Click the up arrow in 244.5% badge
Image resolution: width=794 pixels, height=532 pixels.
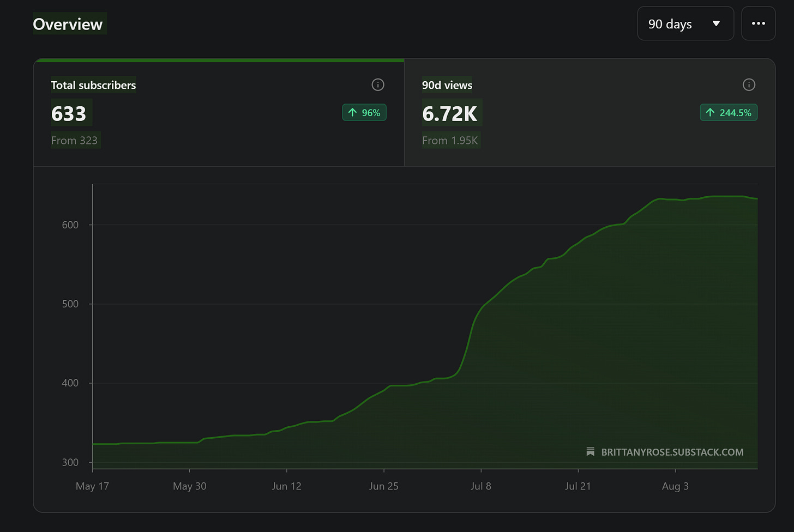coord(710,112)
